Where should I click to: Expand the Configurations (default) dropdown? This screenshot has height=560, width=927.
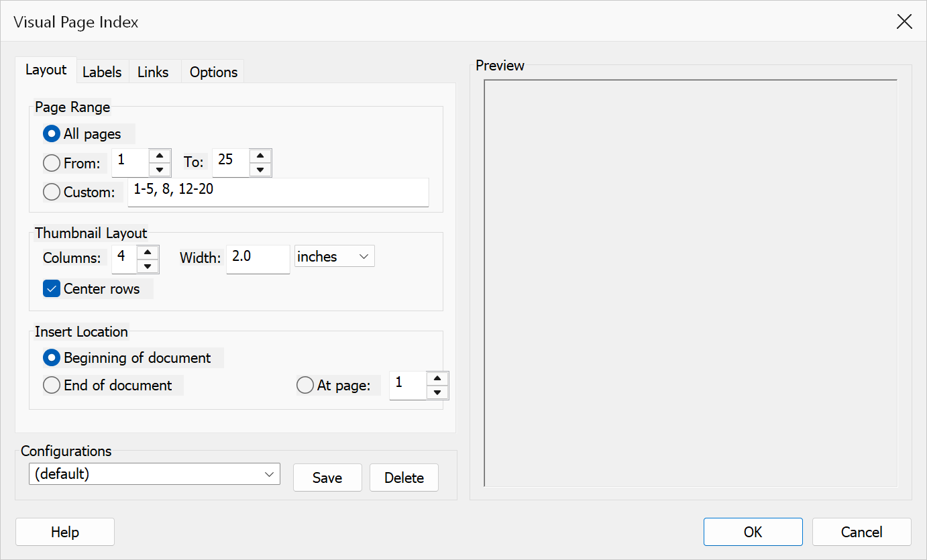tap(154, 474)
